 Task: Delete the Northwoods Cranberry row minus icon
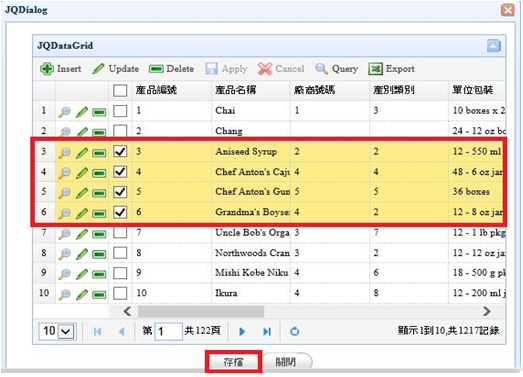99,255
